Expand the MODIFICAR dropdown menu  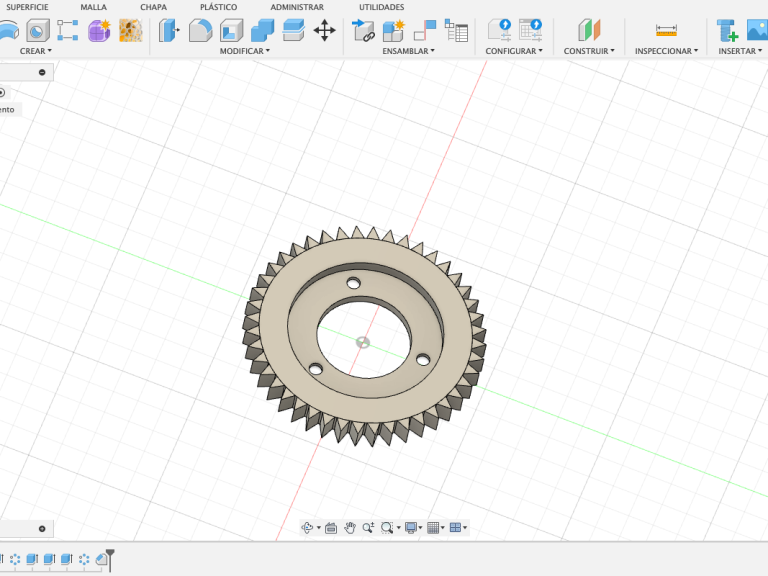(x=245, y=51)
